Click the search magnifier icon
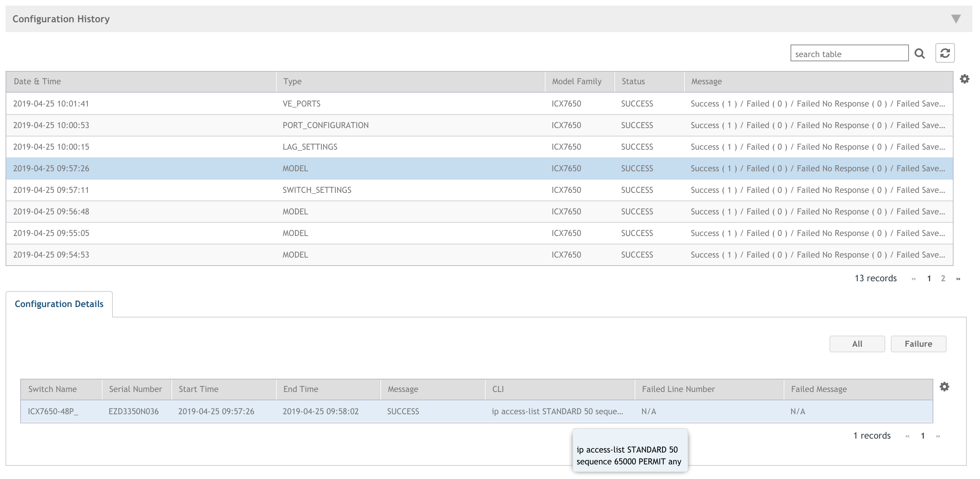This screenshot has width=980, height=479. pos(919,54)
